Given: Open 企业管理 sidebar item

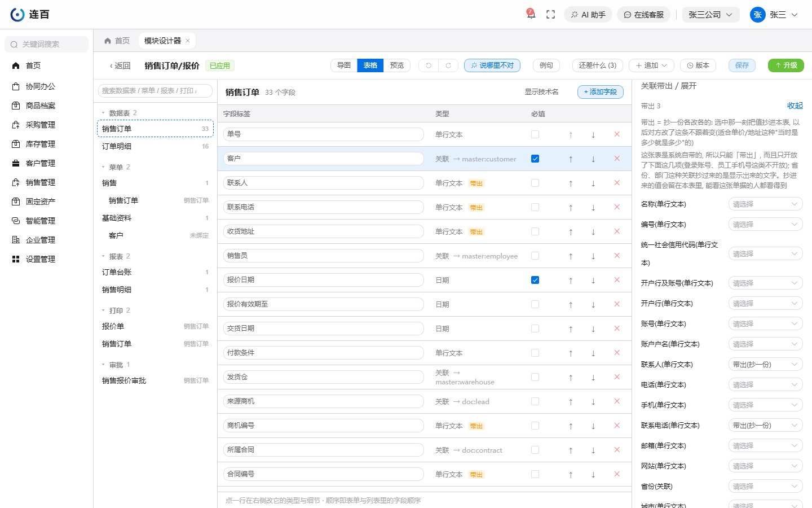Looking at the screenshot, I should pos(46,240).
